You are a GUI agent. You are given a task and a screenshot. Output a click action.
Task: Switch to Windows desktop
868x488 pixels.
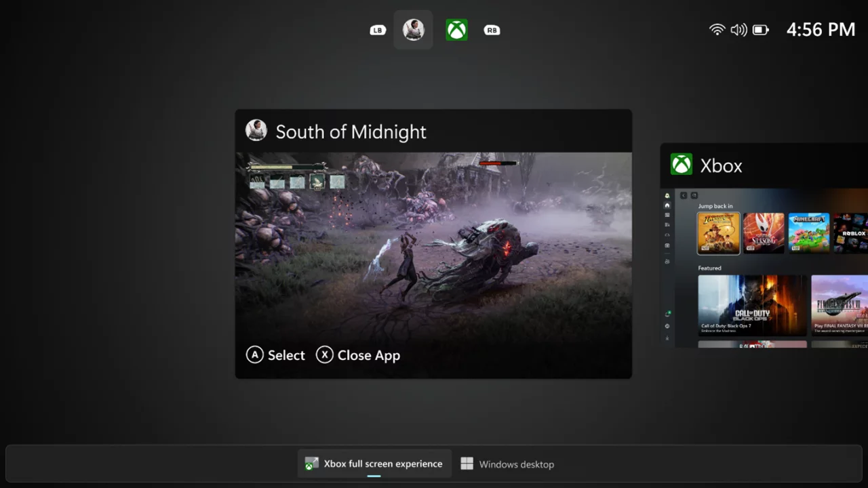[507, 464]
